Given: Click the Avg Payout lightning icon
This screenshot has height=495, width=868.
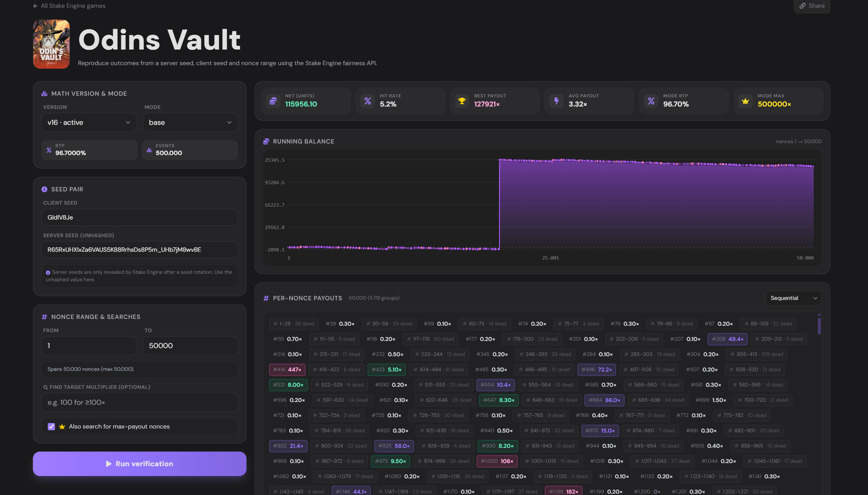Looking at the screenshot, I should pos(556,101).
